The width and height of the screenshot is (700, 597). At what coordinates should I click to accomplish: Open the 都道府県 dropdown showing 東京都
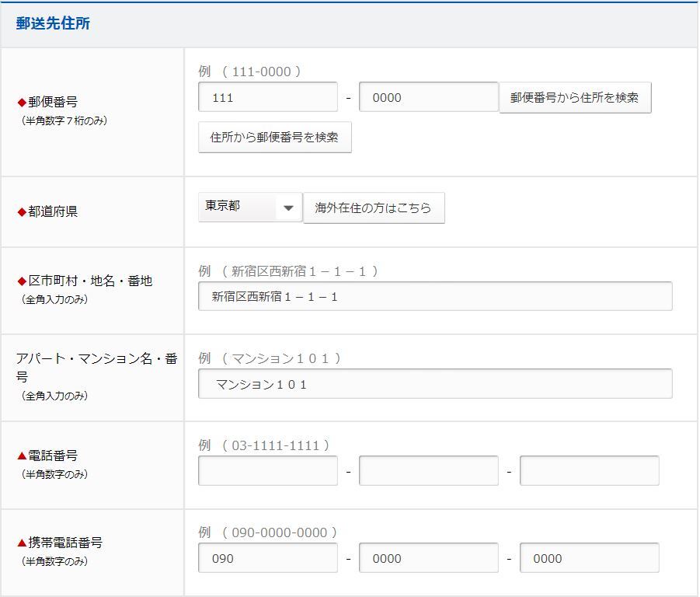pyautogui.click(x=249, y=208)
